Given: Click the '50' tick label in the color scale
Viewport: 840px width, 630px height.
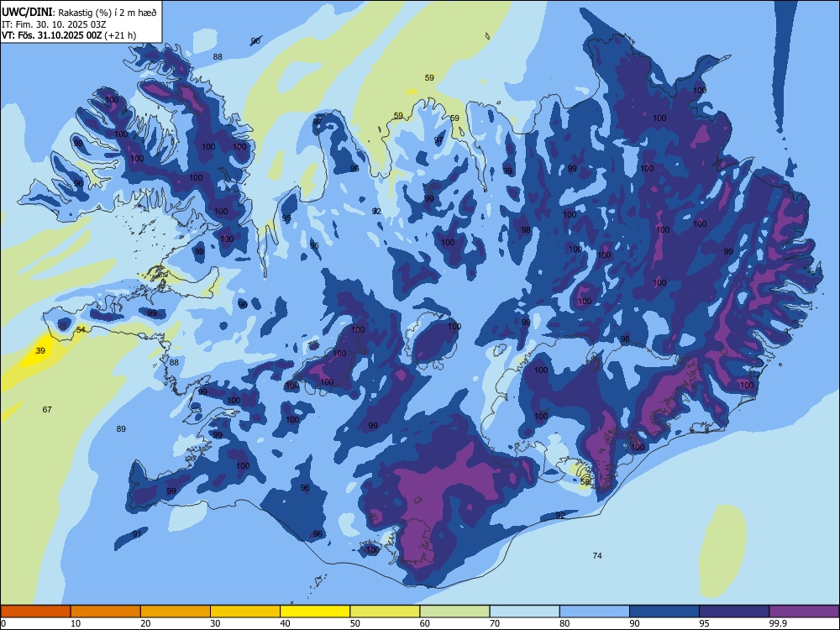Looking at the screenshot, I should coord(355,623).
